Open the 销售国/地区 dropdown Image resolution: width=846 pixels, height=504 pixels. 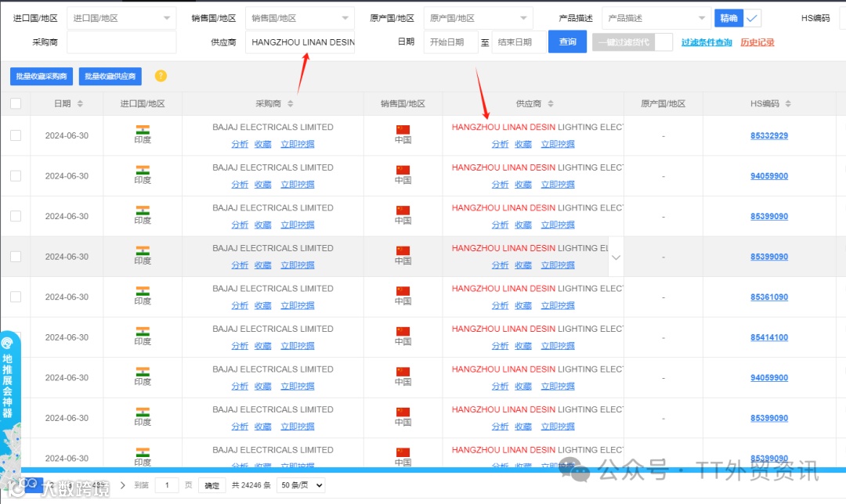click(300, 18)
